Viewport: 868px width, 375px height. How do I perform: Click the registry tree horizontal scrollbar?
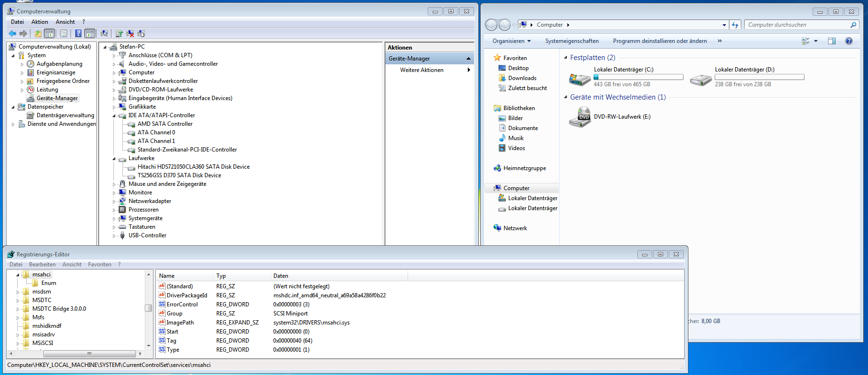coord(90,354)
